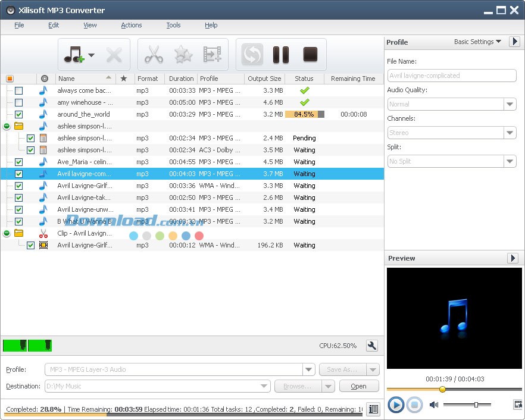The height and width of the screenshot is (420, 525).
Task: Open the Actions menu
Action: (x=131, y=25)
